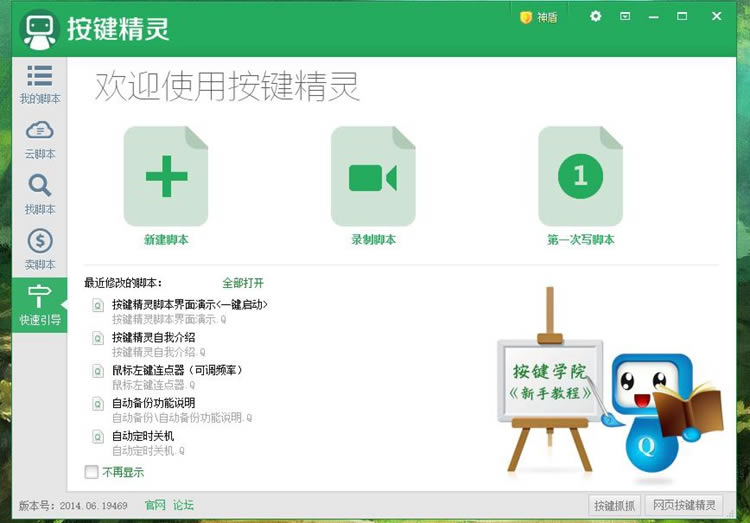
Task: Click the 按键抓抓 button
Action: point(614,505)
